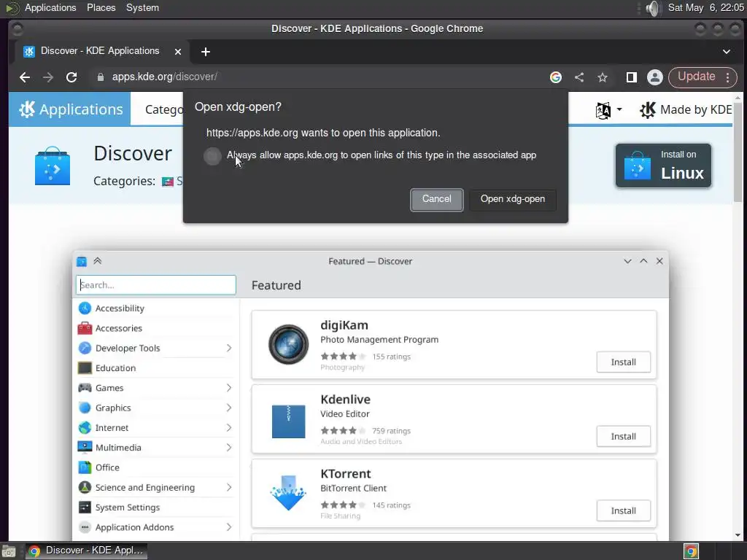747x560 pixels.
Task: Expand the Developer Tools category arrow
Action: (x=228, y=348)
